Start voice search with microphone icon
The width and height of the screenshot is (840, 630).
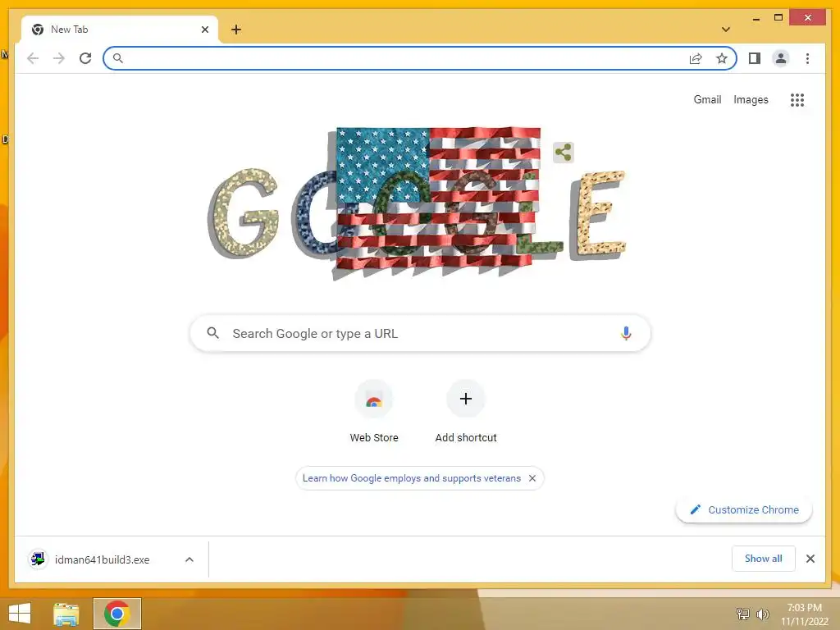[x=626, y=333]
